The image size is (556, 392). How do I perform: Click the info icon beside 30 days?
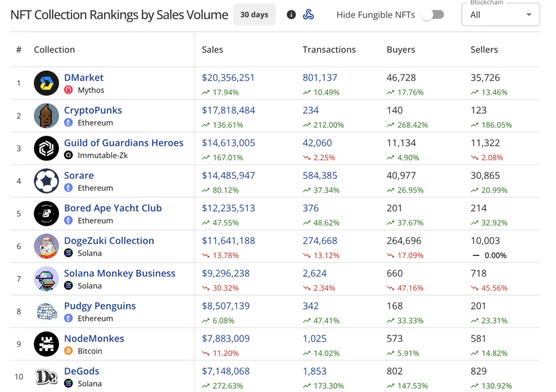coord(292,15)
